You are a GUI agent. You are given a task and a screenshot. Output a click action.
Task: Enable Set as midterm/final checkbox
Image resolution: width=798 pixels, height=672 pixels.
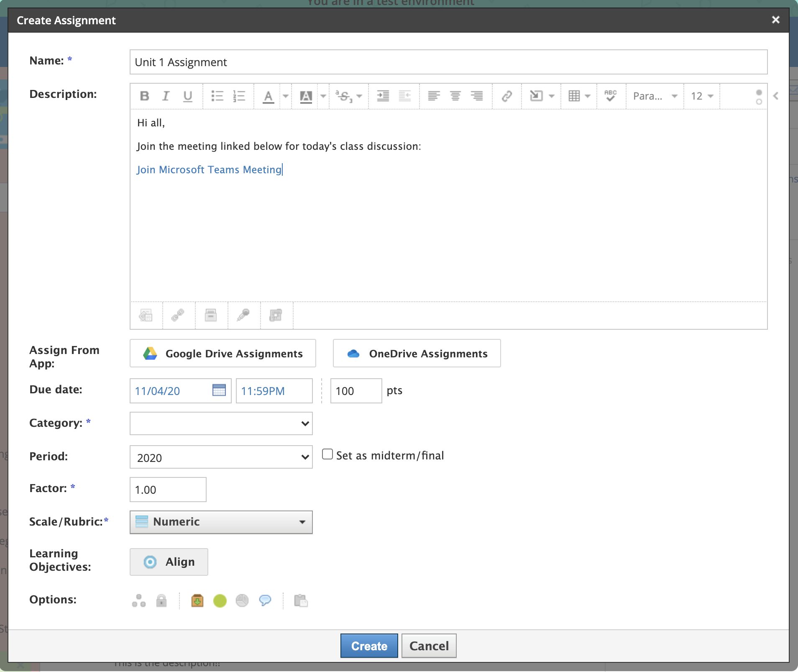[327, 454]
